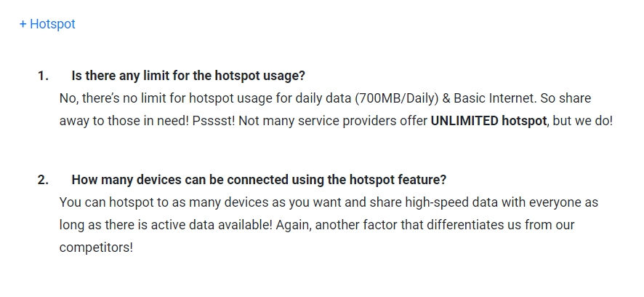Click the word "competitors!"
Image resolution: width=644 pixels, height=297 pixels.
click(x=97, y=247)
